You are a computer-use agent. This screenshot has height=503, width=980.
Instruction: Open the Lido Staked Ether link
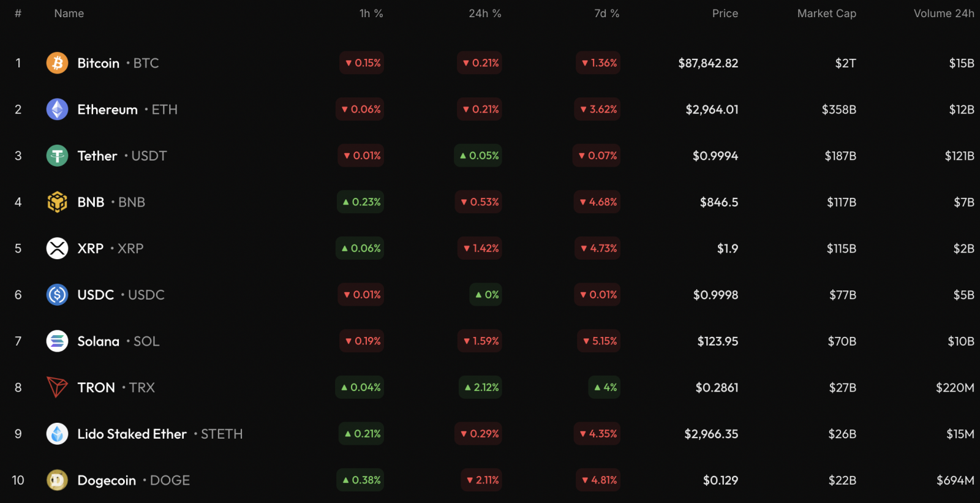pos(132,434)
